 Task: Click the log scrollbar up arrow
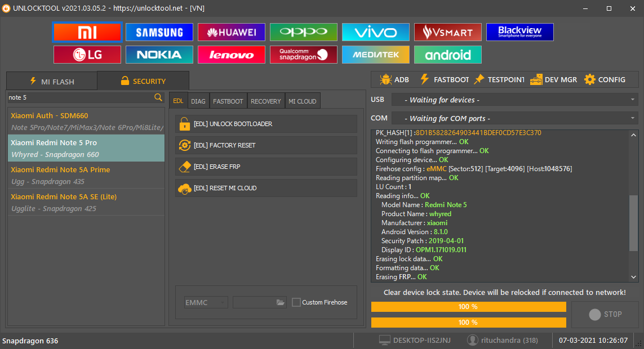point(633,135)
